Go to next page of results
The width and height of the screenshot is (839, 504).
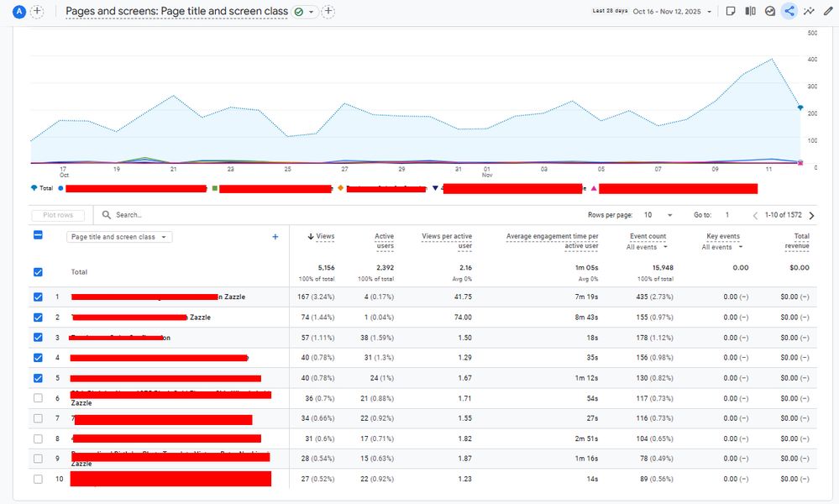pos(811,216)
